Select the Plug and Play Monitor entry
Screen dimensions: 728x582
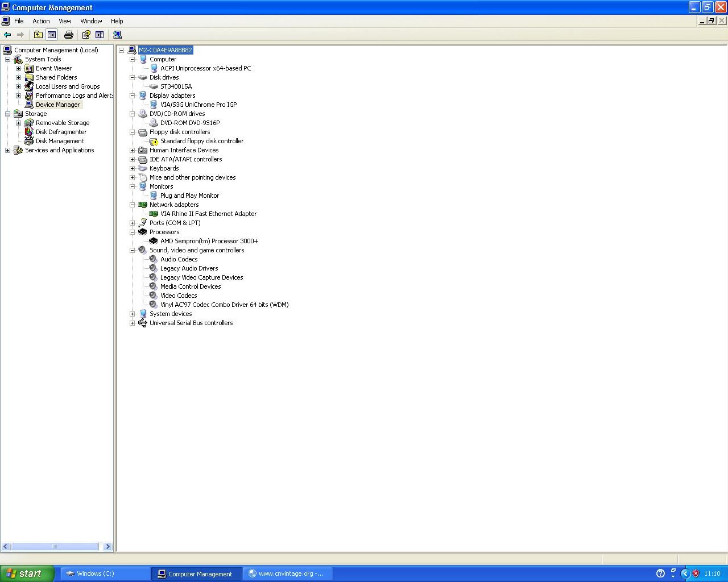coord(189,196)
